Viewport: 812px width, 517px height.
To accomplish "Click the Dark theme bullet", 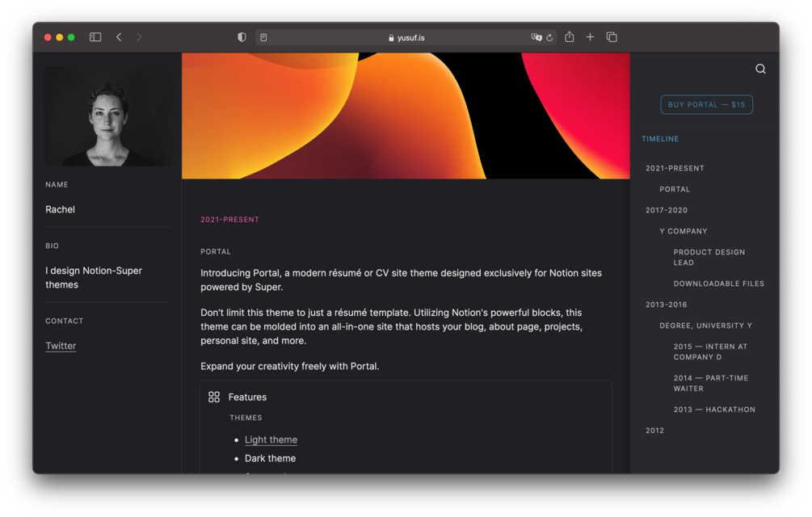I will (x=271, y=459).
